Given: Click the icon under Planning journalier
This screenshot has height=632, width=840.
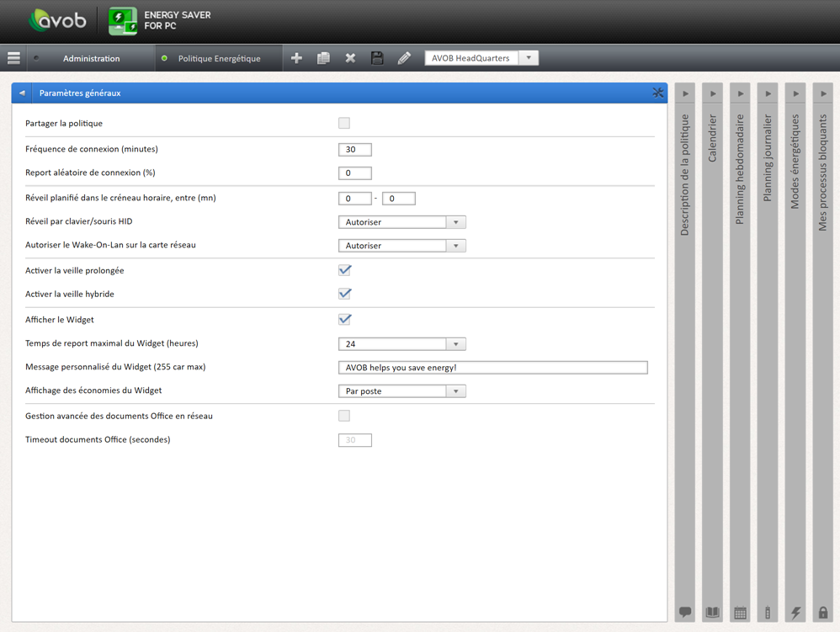Looking at the screenshot, I should pyautogui.click(x=768, y=612).
